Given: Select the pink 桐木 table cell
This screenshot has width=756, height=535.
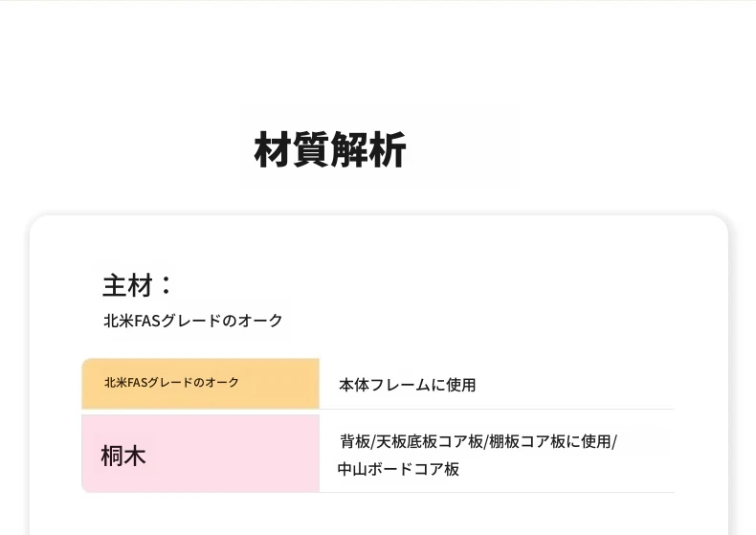Looking at the screenshot, I should [x=201, y=454].
